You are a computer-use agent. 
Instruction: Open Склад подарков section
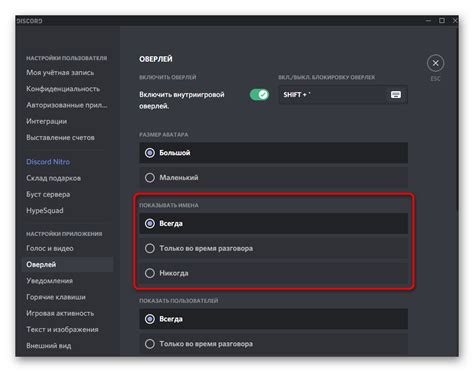[53, 178]
